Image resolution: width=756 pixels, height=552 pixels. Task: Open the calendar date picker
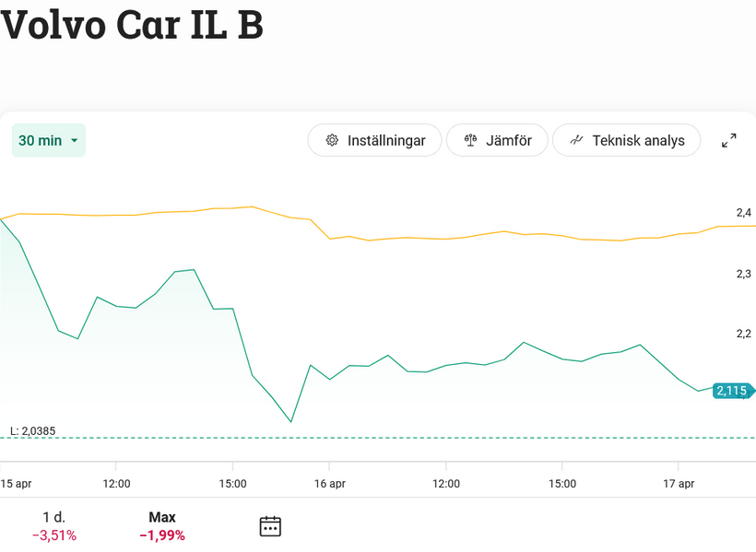pyautogui.click(x=270, y=526)
